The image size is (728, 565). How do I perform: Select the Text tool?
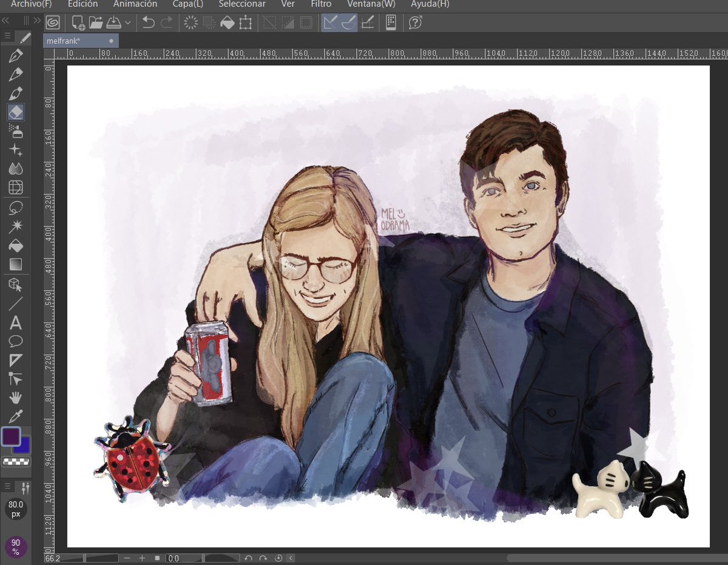tap(16, 322)
